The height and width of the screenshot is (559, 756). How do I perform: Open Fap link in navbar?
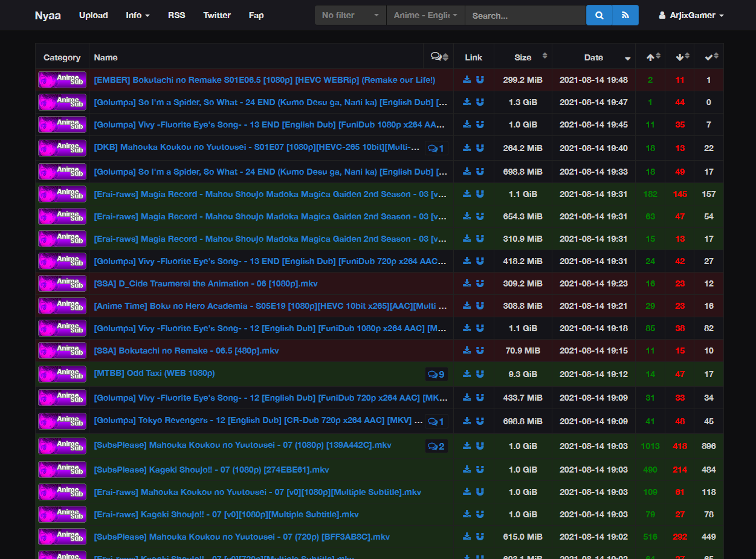point(256,15)
